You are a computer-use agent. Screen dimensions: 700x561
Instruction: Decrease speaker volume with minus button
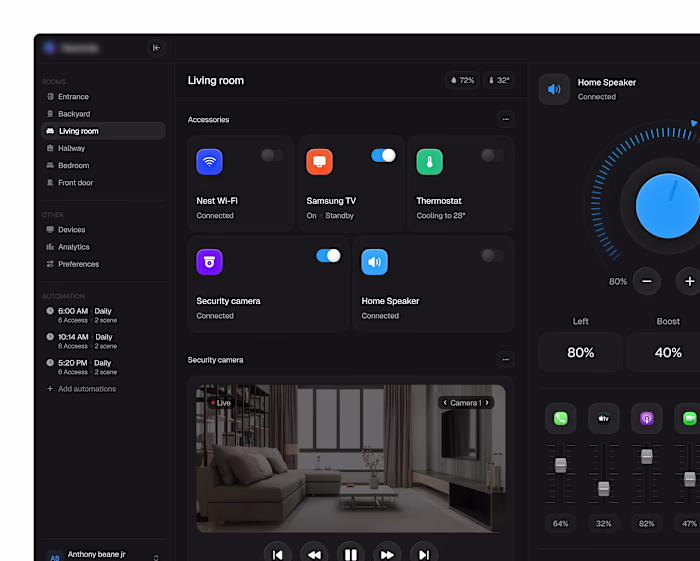click(646, 281)
